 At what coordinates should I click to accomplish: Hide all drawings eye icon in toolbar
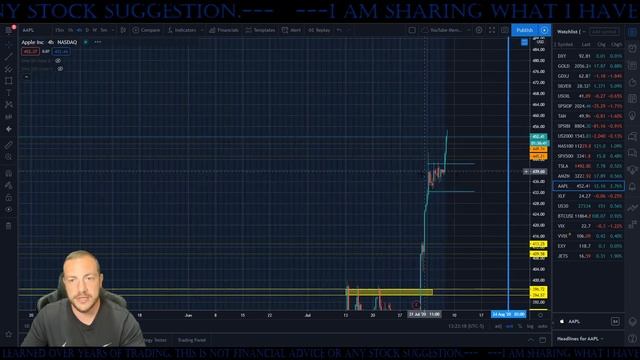click(x=9, y=209)
